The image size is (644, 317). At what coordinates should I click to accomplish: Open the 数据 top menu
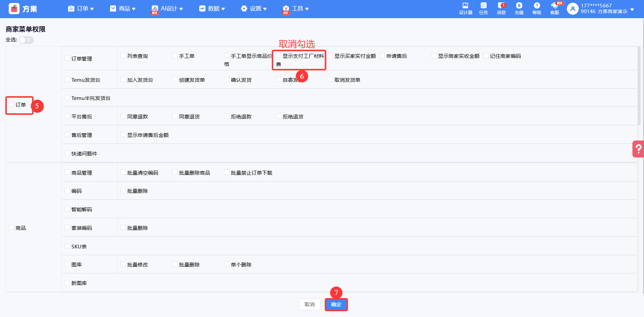(x=212, y=9)
